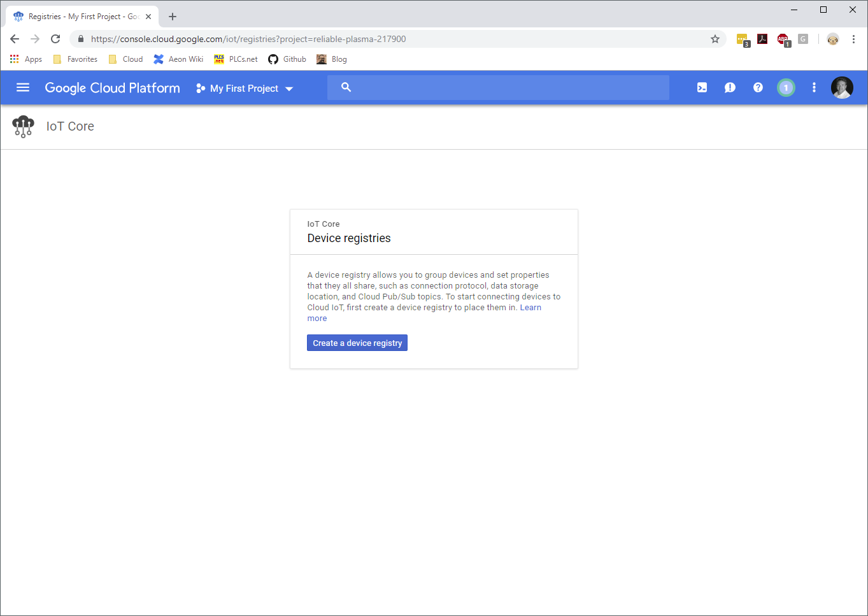Open the Help question mark icon

(x=758, y=88)
